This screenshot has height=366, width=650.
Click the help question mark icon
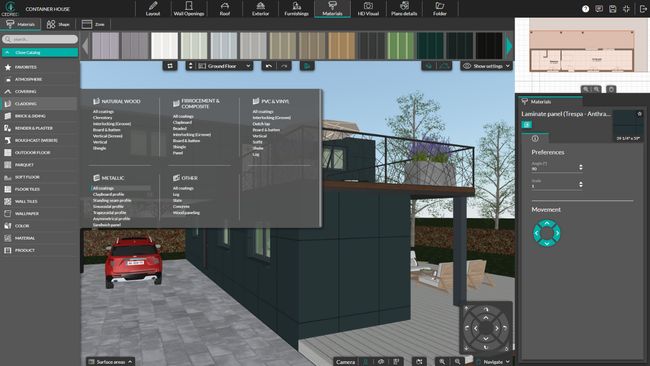coord(585,9)
